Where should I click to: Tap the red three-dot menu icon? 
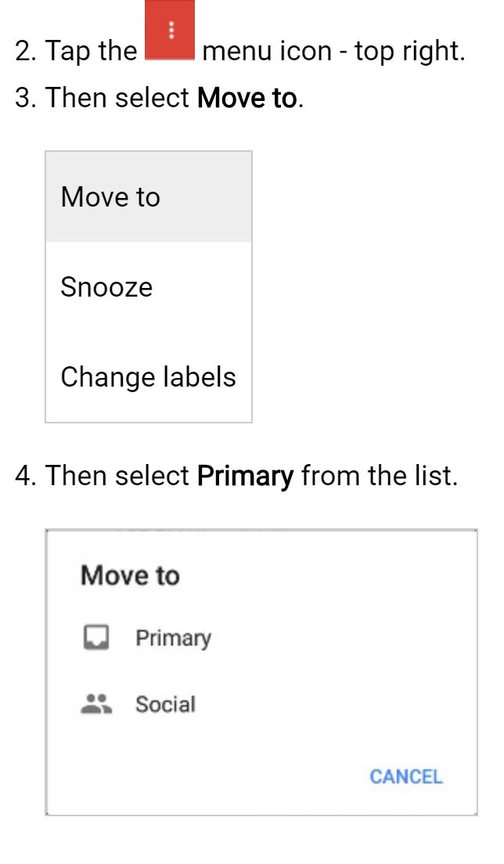pos(170,30)
